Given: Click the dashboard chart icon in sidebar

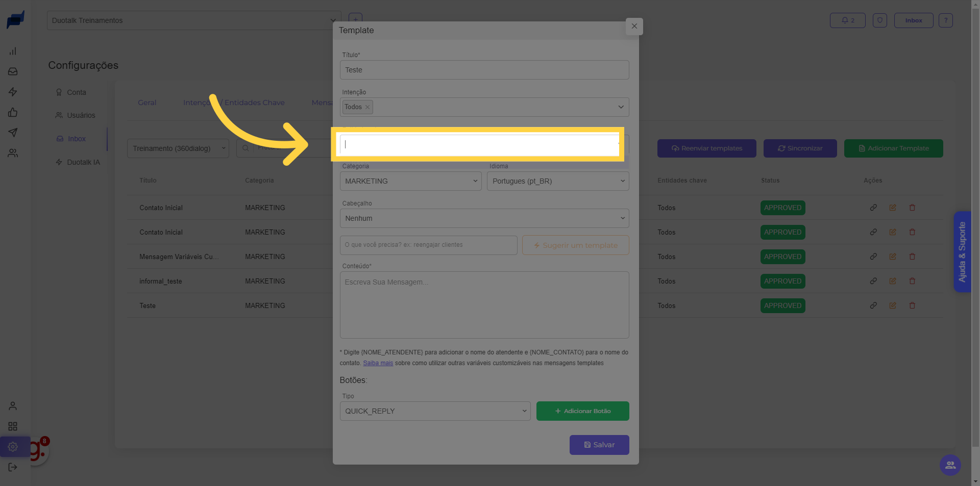Looking at the screenshot, I should pyautogui.click(x=13, y=51).
